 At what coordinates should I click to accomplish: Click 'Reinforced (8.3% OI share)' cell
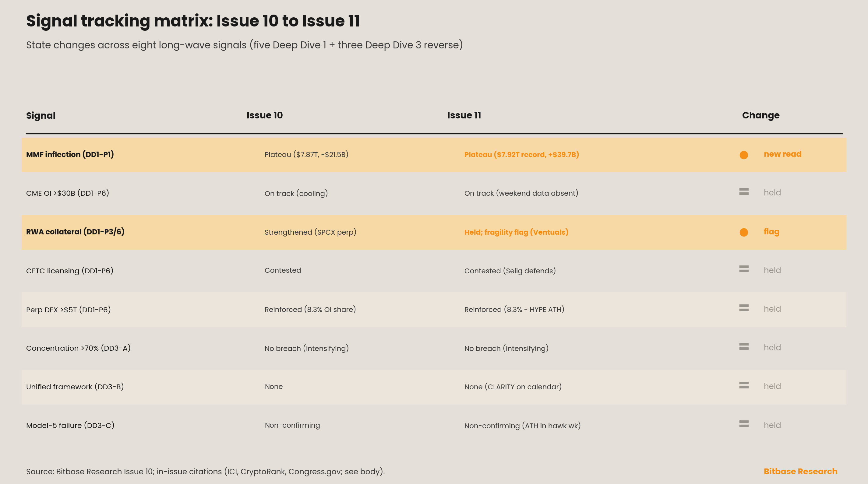(x=310, y=310)
